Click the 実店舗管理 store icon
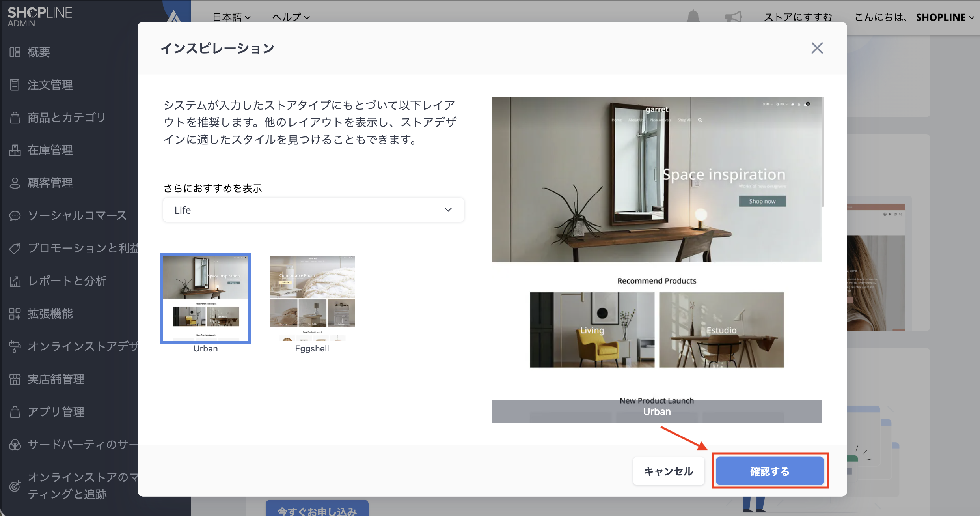980x516 pixels. 15,380
